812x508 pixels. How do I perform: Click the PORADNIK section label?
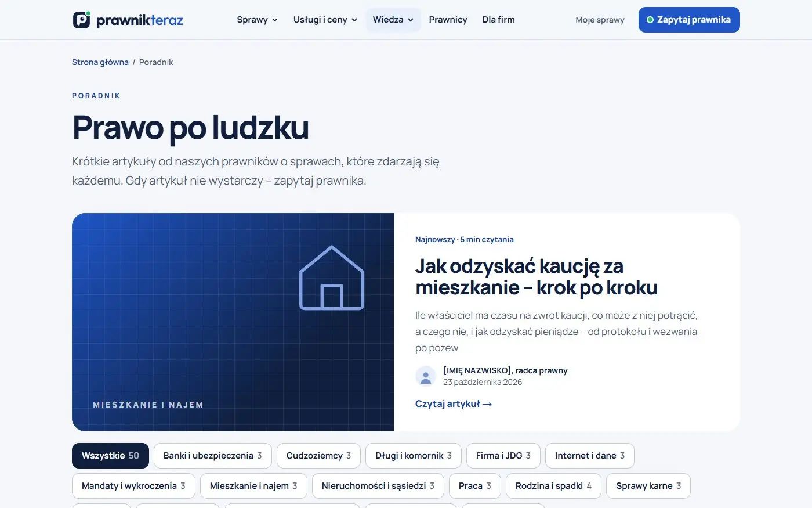click(x=96, y=96)
